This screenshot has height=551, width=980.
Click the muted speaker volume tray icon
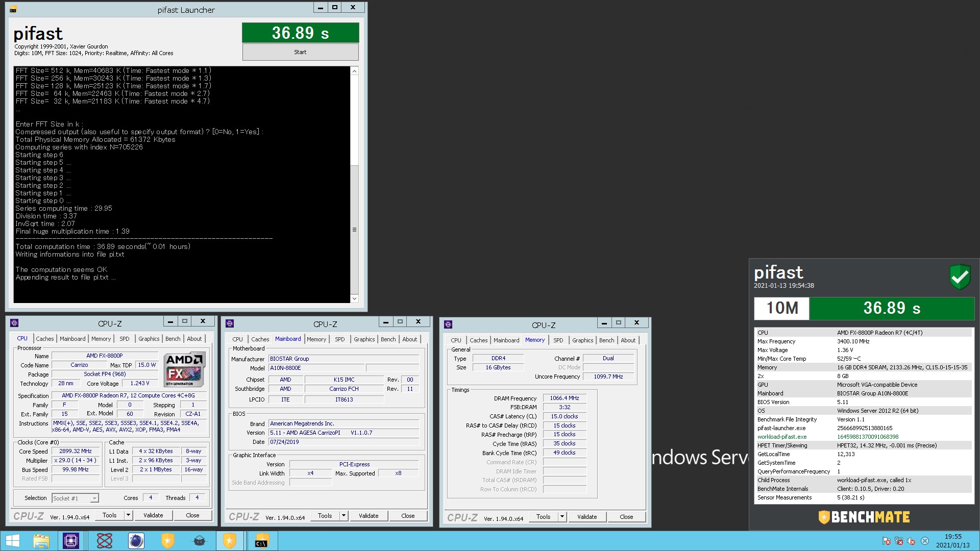coord(911,541)
